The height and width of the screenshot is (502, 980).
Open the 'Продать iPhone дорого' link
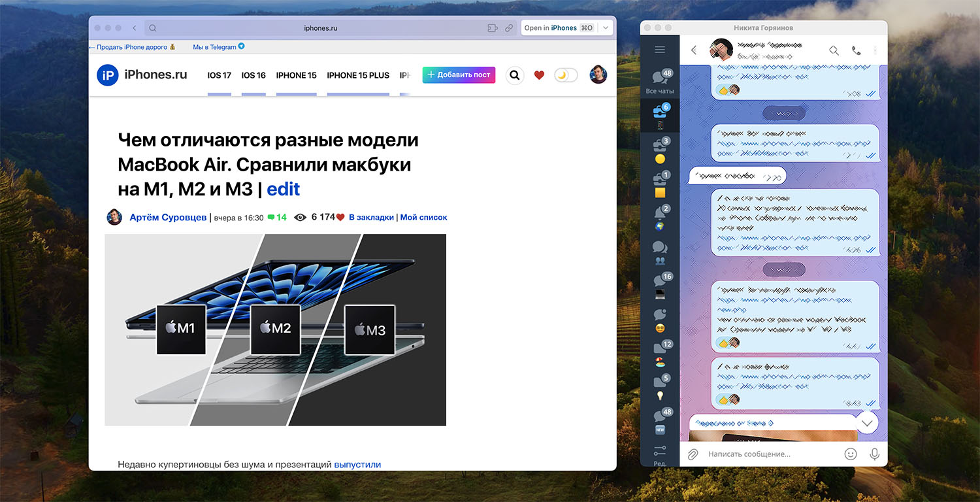point(133,47)
